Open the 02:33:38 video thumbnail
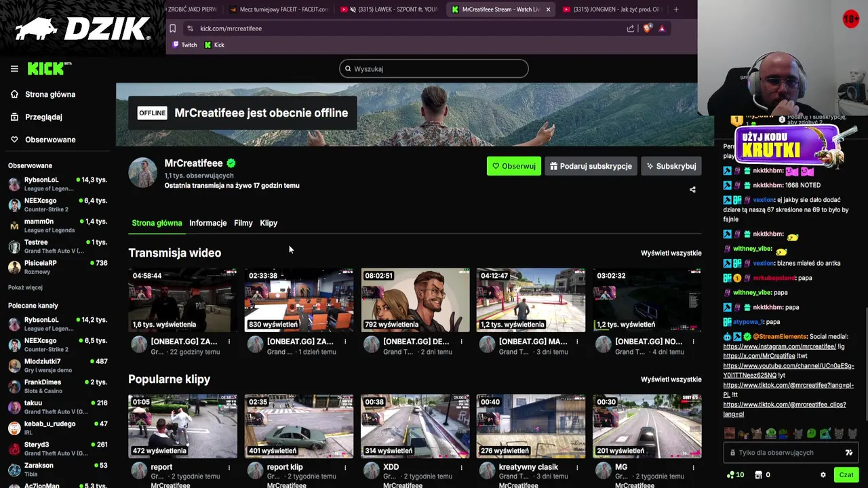This screenshot has height=488, width=868. pos(299,300)
